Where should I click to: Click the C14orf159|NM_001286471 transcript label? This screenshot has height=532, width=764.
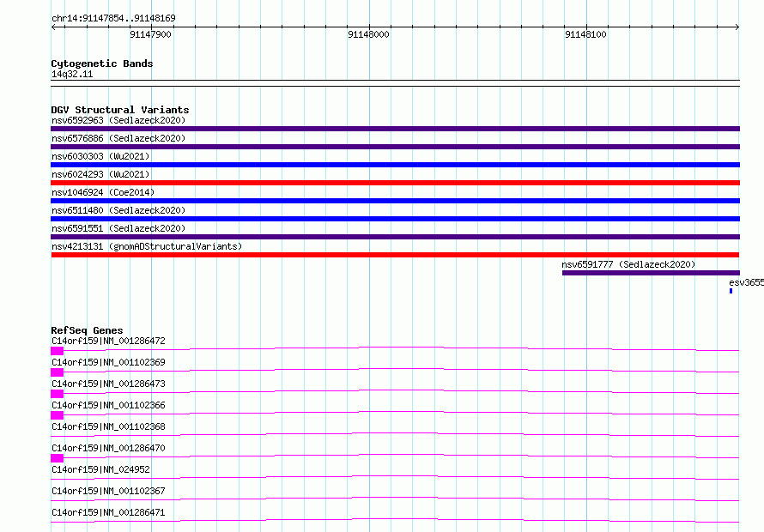coord(108,512)
